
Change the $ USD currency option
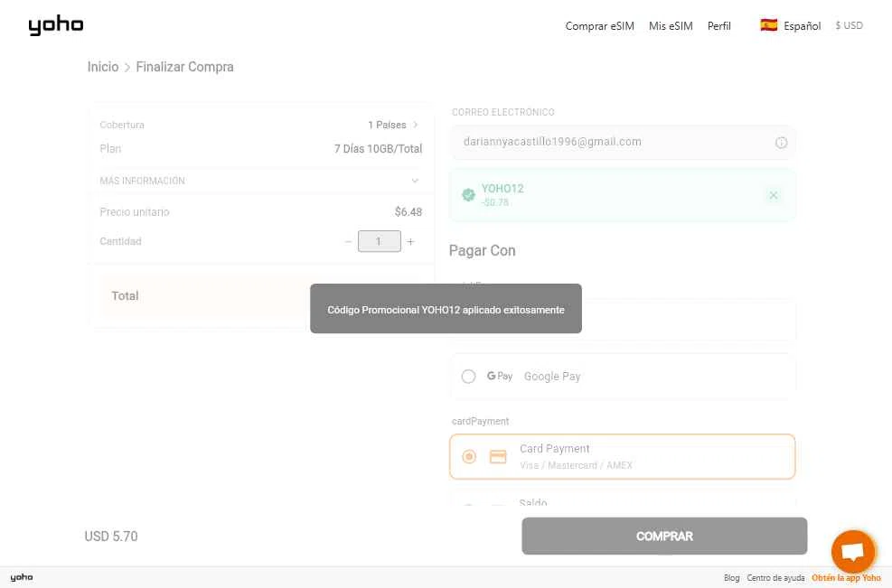849,25
